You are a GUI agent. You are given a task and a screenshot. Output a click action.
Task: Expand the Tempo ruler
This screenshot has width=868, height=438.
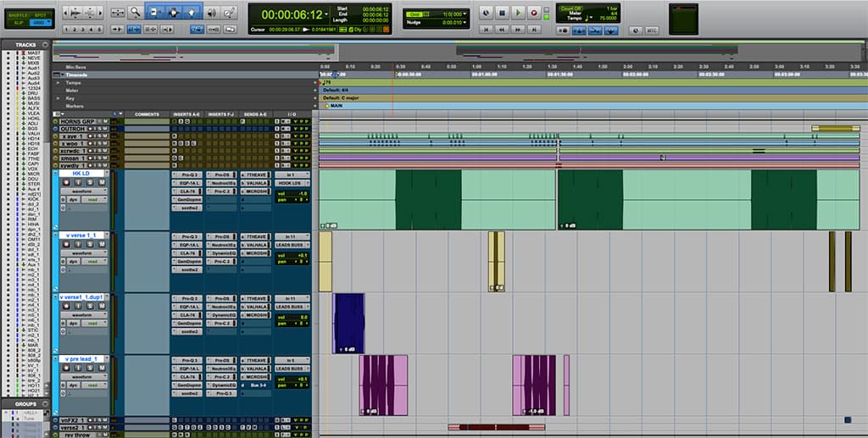point(58,82)
